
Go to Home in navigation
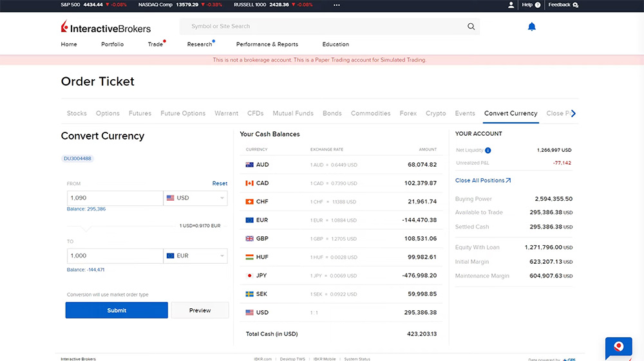click(69, 44)
